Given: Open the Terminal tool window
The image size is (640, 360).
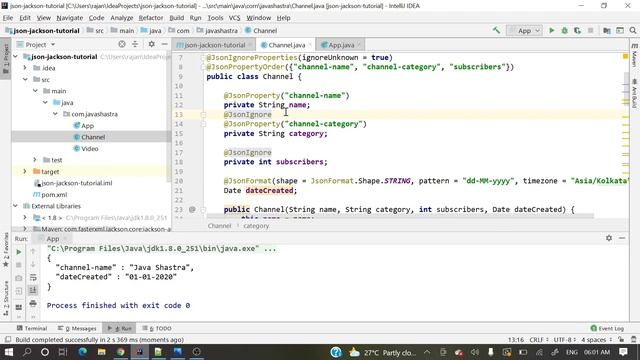Looking at the screenshot, I should [32, 328].
